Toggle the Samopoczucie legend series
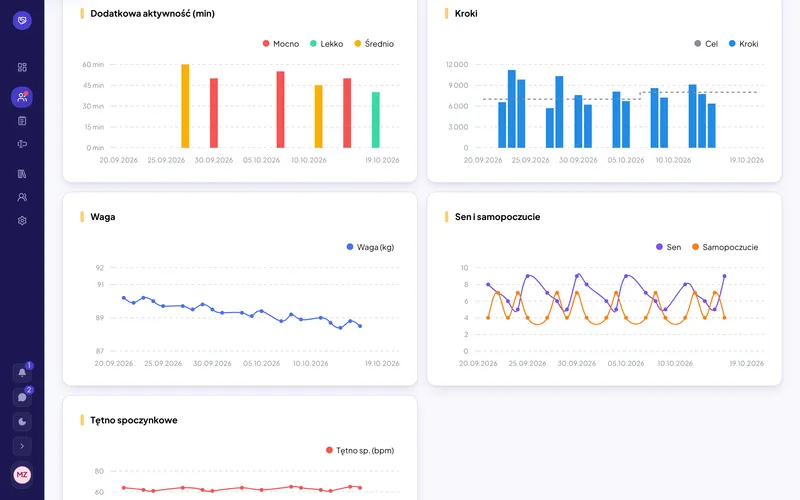The width and height of the screenshot is (800, 500). pos(725,247)
